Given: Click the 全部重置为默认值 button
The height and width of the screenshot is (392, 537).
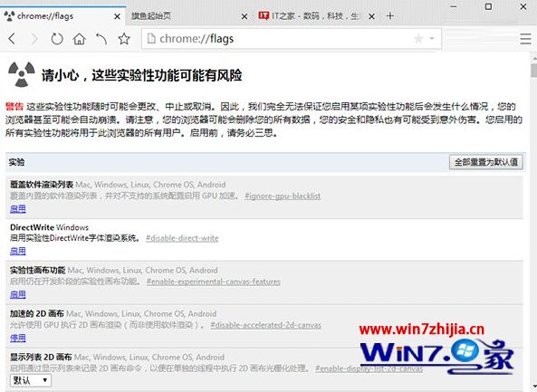Looking at the screenshot, I should point(486,162).
